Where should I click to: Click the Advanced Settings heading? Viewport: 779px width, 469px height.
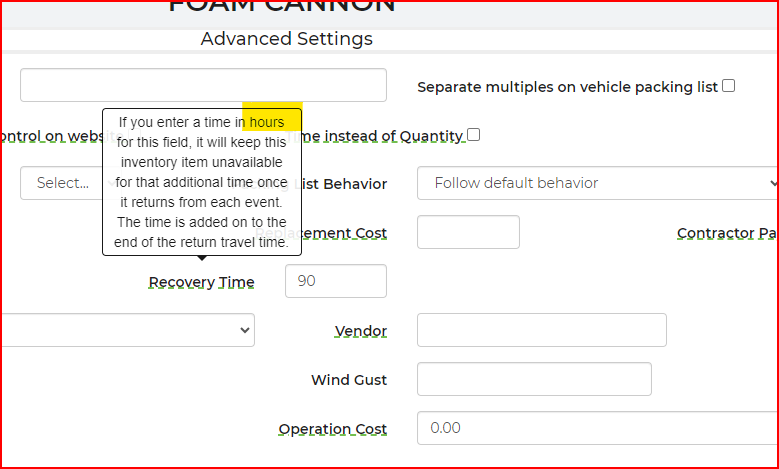pyautogui.click(x=286, y=39)
